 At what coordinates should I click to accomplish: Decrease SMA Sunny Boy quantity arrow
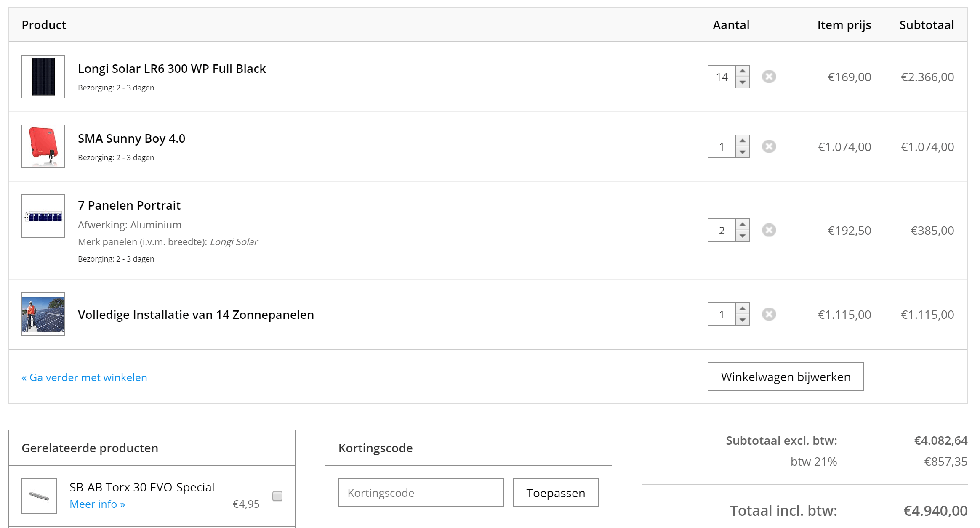[743, 152]
